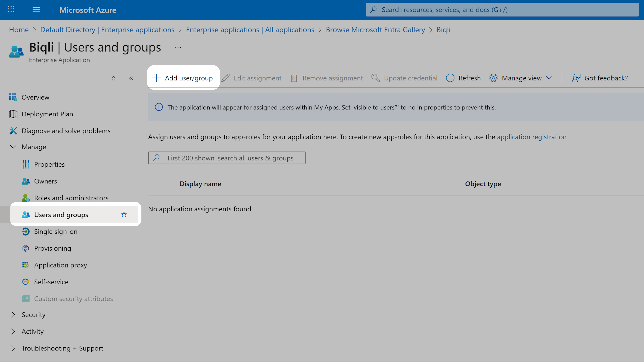This screenshot has height=362, width=644.
Task: Open the Azure app launcher grid icon
Action: (x=11, y=9)
